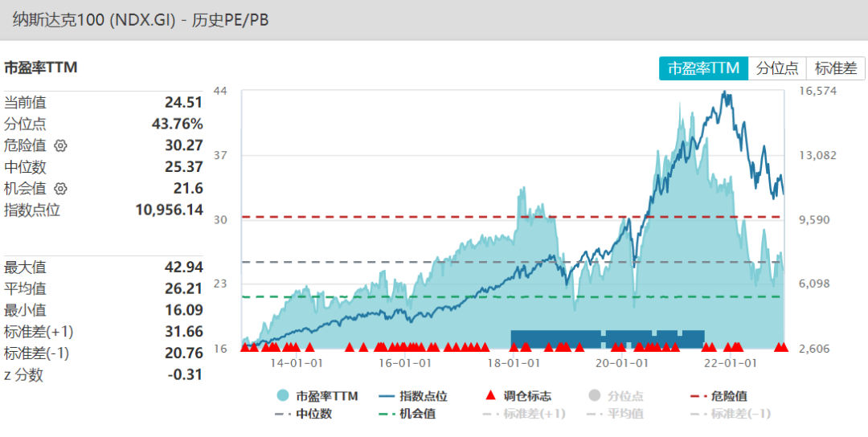Viewport: 868px width, 437px height.
Task: Select the 标准差(+1) value 31.66
Action: pyautogui.click(x=184, y=332)
